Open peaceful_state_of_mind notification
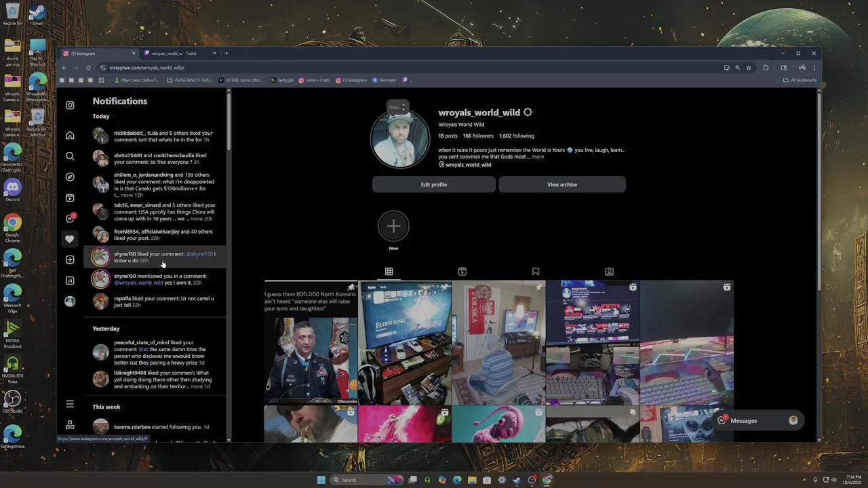 pyautogui.click(x=156, y=352)
